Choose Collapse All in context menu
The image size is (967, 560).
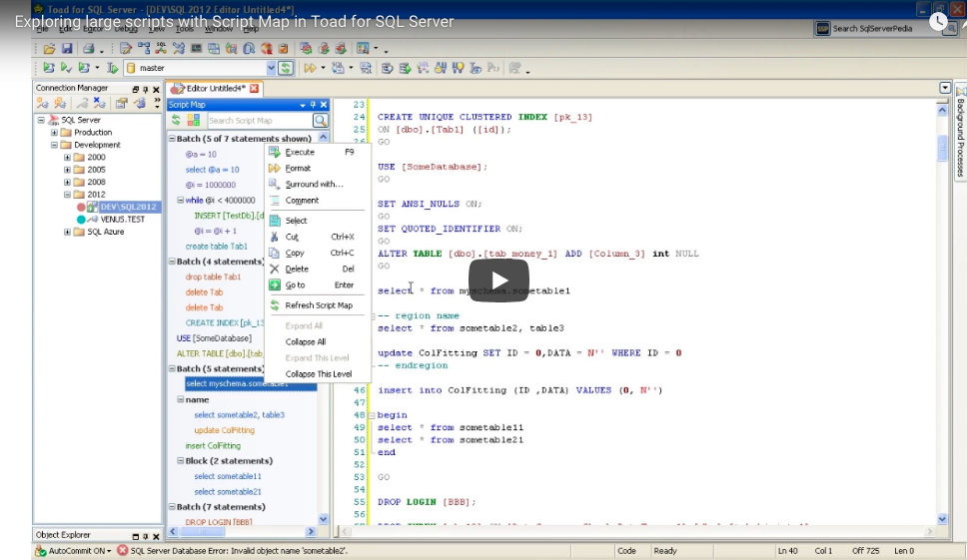coord(306,341)
